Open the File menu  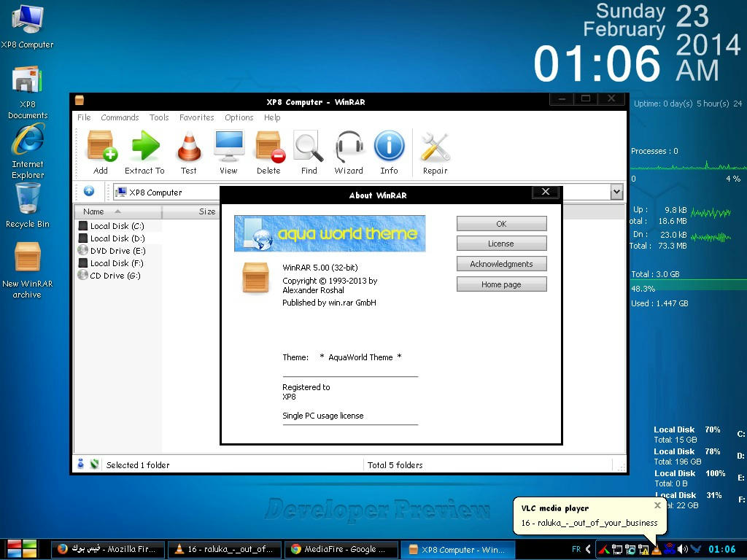[x=84, y=117]
